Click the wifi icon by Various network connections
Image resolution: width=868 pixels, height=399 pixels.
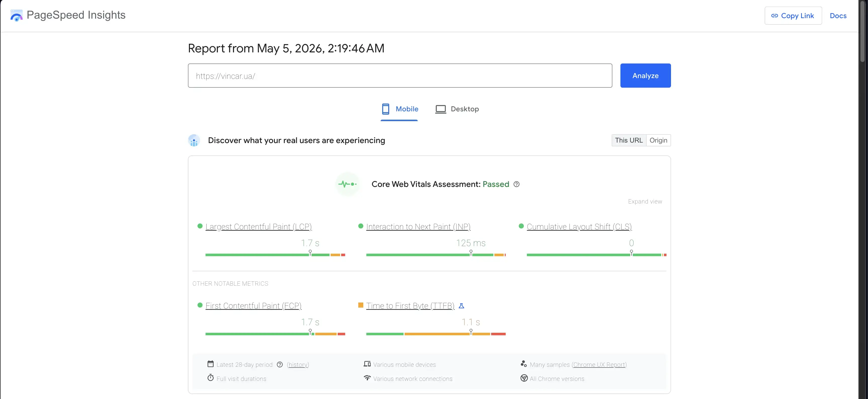click(367, 378)
